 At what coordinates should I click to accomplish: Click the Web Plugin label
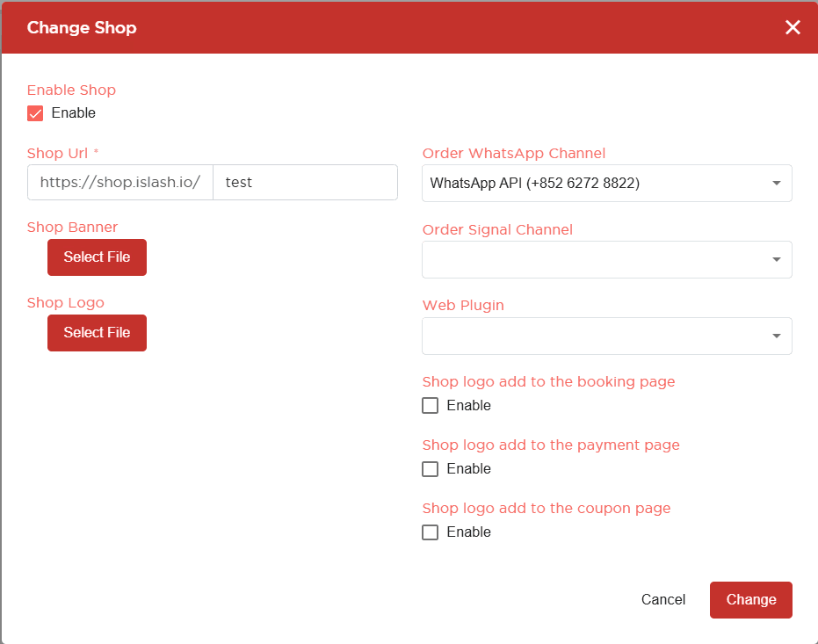(x=463, y=306)
